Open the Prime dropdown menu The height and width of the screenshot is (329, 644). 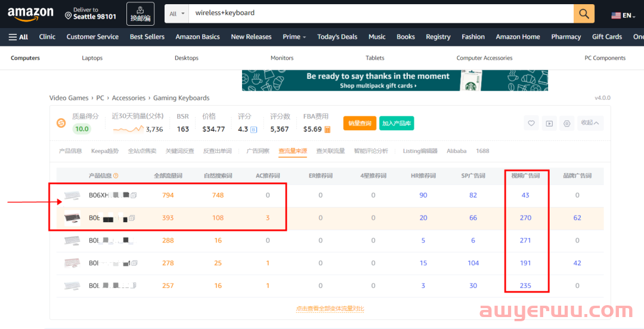(294, 37)
